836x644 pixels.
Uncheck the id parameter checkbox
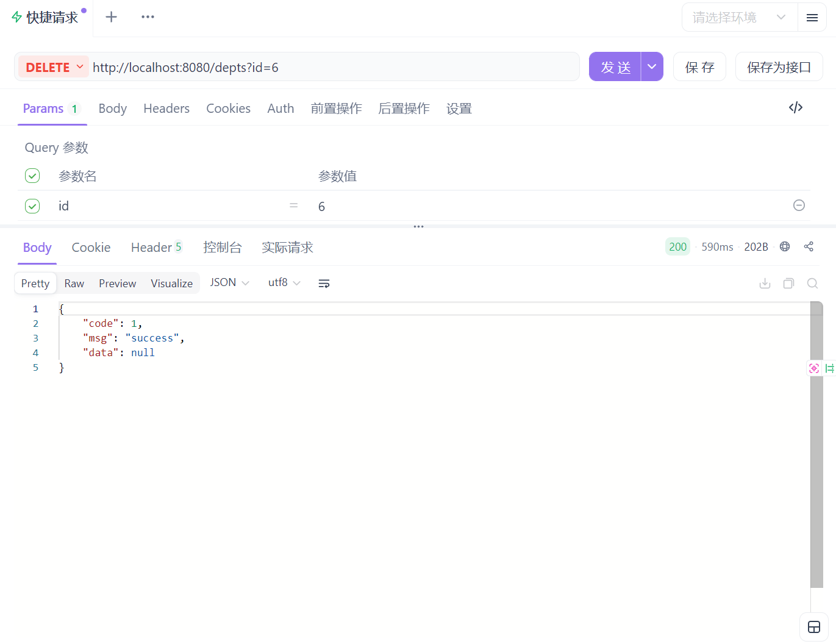tap(32, 206)
